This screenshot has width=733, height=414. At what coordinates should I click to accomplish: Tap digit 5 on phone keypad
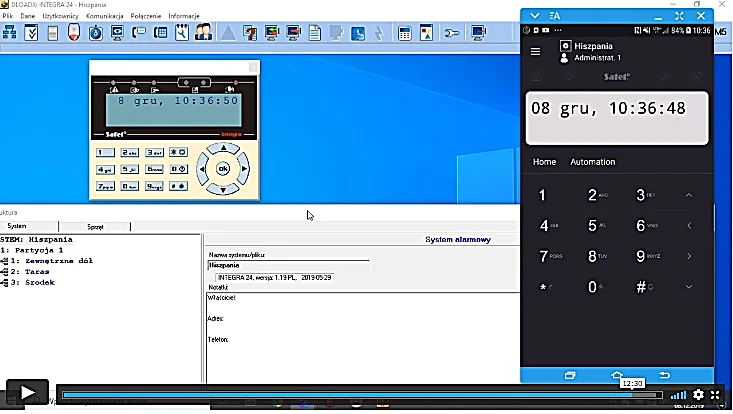592,226
